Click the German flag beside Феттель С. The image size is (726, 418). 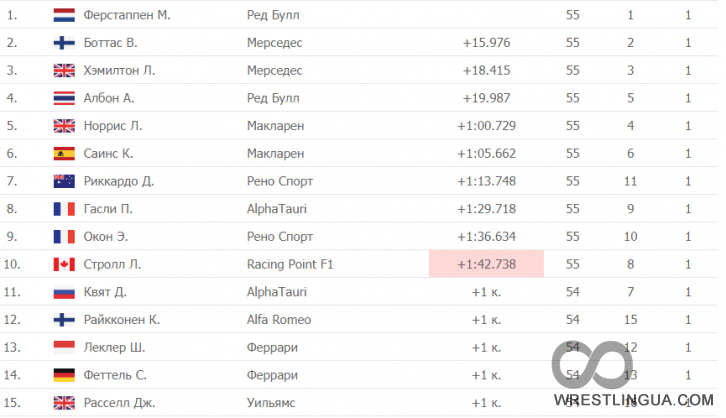click(x=64, y=375)
